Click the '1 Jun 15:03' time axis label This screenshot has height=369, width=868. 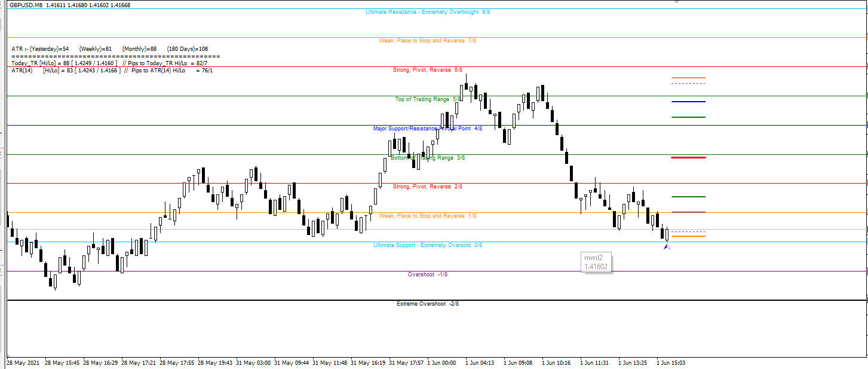tap(672, 363)
